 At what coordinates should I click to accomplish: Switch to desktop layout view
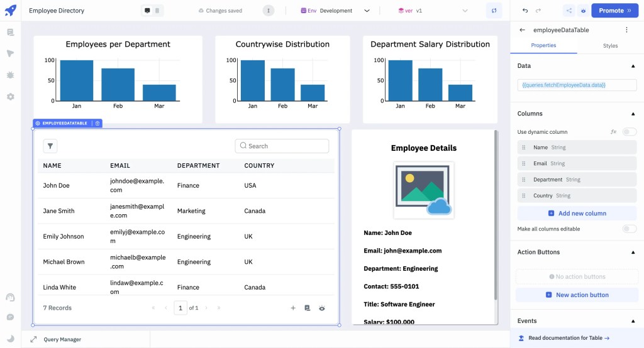[x=147, y=11]
